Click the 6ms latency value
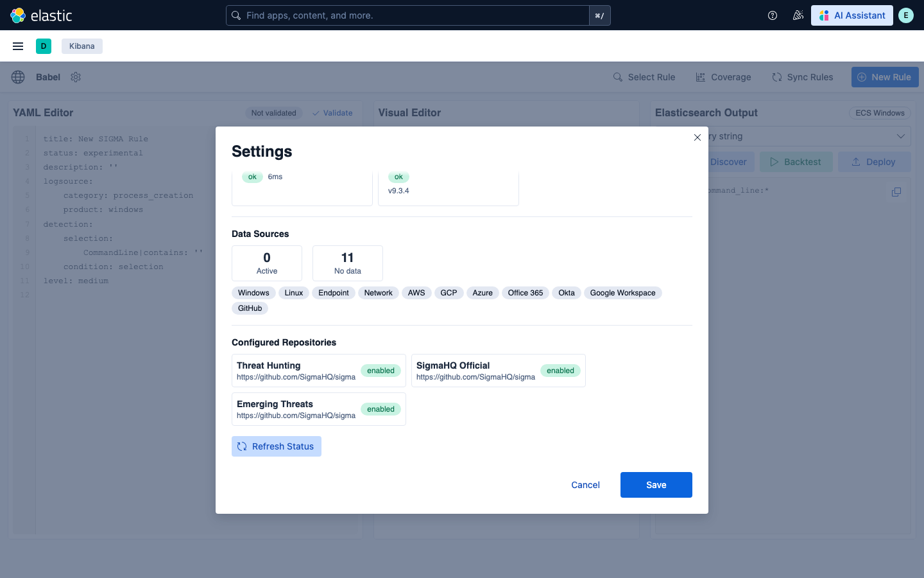Image resolution: width=924 pixels, height=578 pixels. point(275,177)
